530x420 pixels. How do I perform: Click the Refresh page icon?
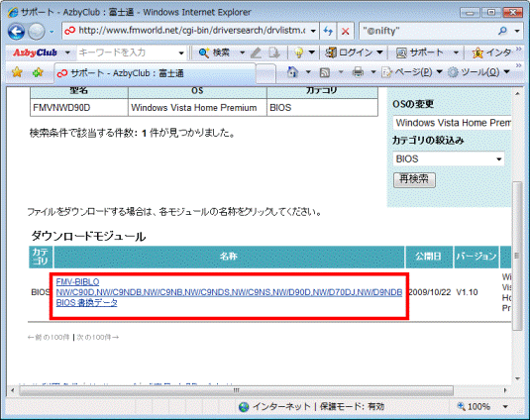click(x=328, y=31)
